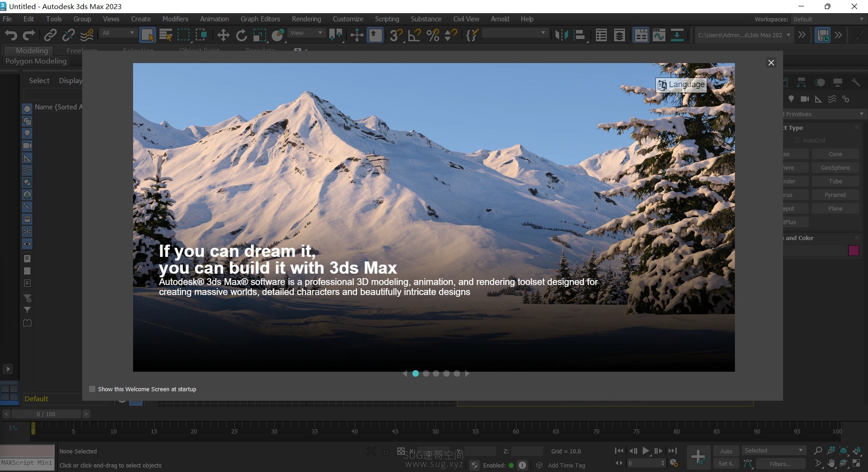Toggle the Percent Snap icon

click(433, 35)
